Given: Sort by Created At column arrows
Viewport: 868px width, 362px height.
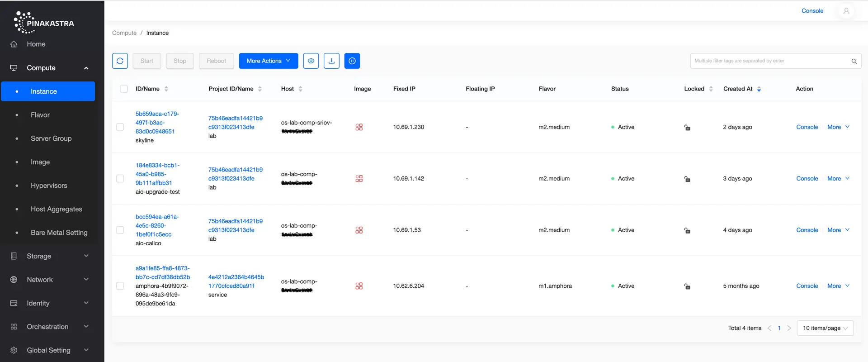Looking at the screenshot, I should 759,89.
